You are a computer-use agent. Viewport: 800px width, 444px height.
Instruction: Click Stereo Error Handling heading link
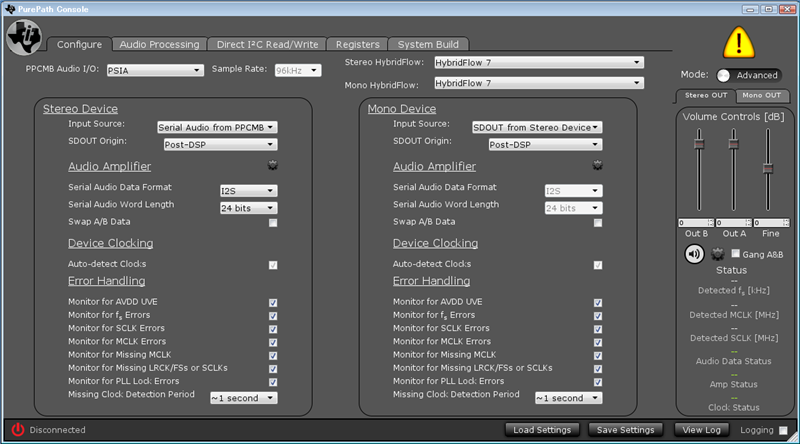pos(107,281)
